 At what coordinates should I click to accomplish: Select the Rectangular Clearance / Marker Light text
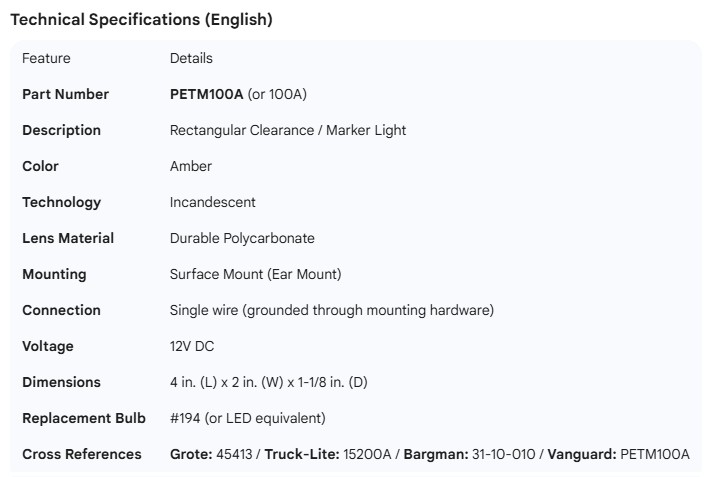[x=287, y=130]
